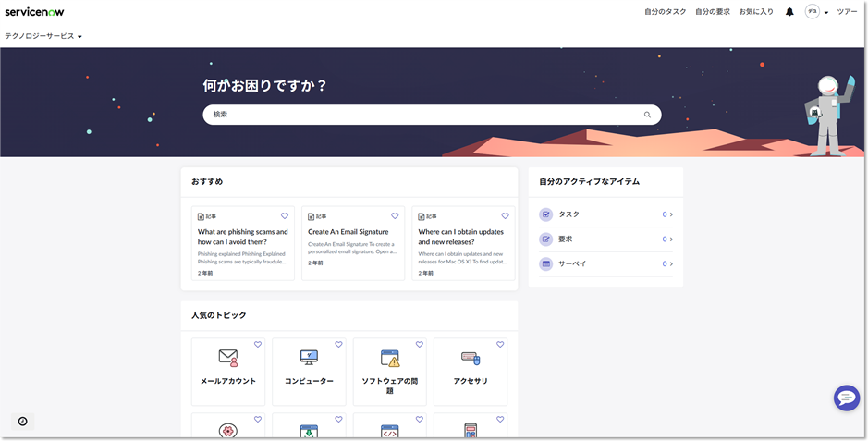Image resolution: width=868 pixels, height=441 pixels.
Task: Favorite the アクセサリ topic
Action: click(x=500, y=344)
